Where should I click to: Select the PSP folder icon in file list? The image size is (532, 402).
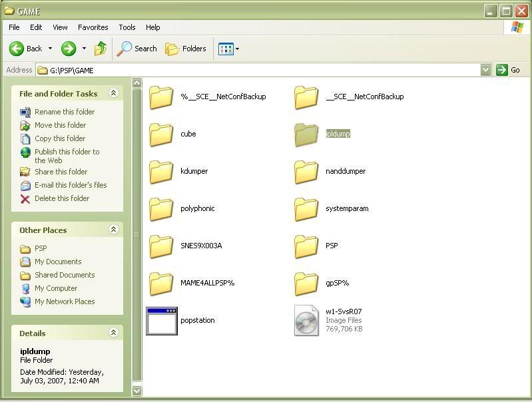pyautogui.click(x=306, y=247)
